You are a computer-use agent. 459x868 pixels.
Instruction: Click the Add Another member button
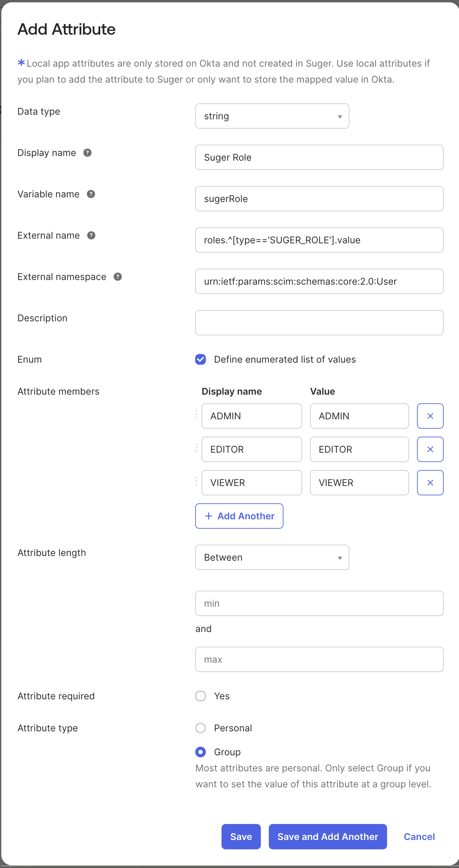click(x=239, y=516)
